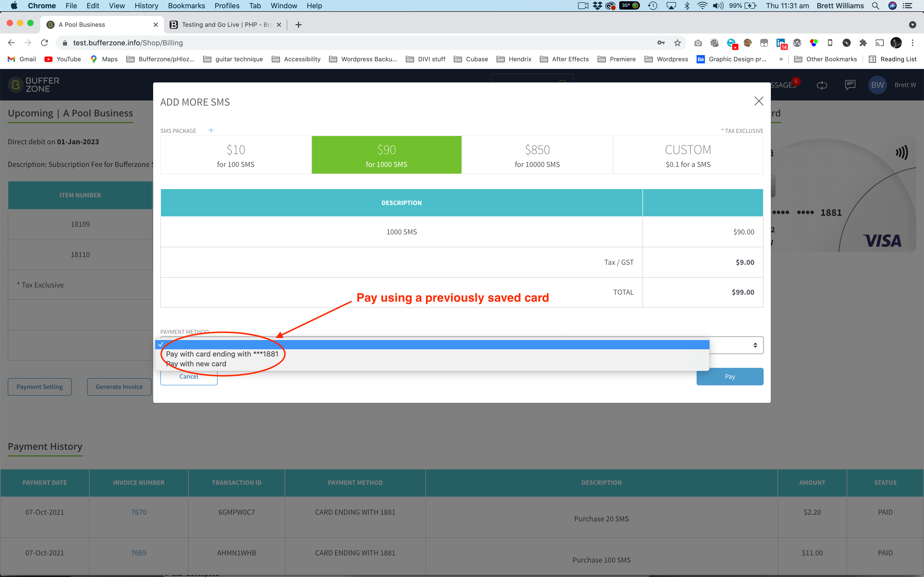
Task: Click the refresh sync arrows icon
Action: point(822,85)
